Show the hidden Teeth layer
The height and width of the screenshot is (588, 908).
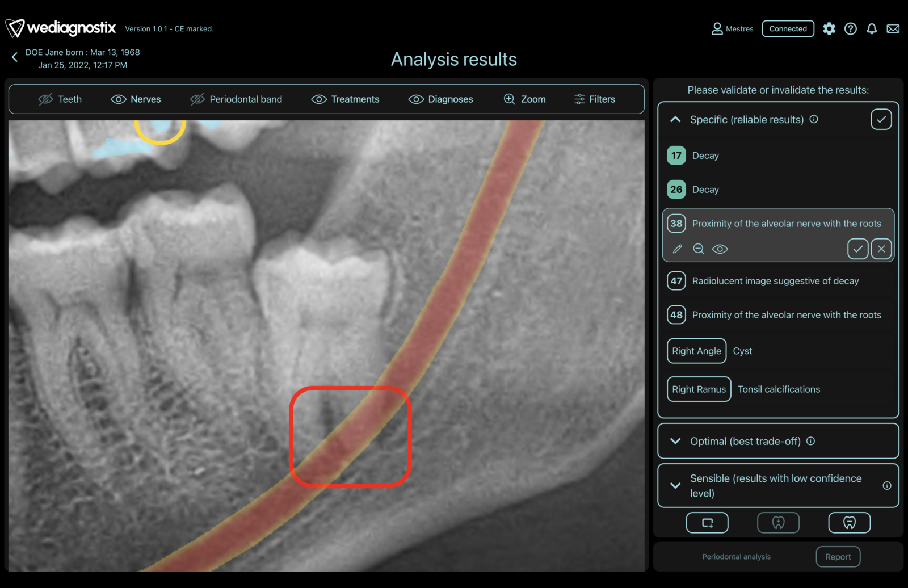pyautogui.click(x=60, y=99)
